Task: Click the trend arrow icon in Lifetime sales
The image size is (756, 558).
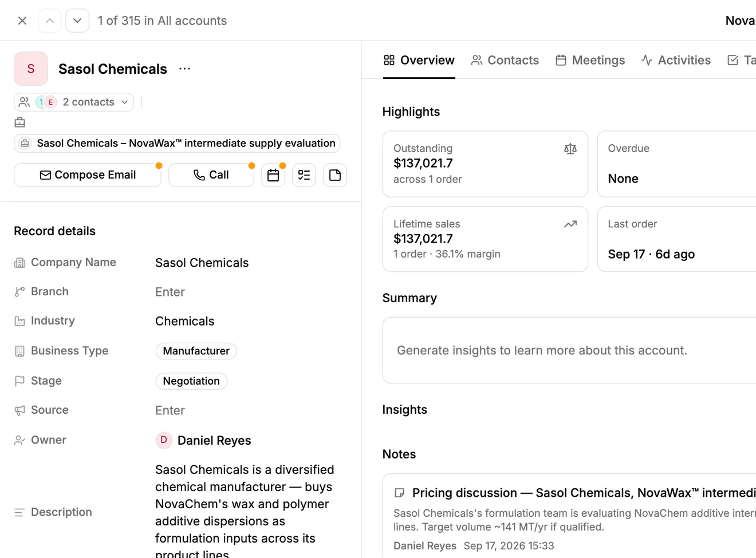Action: click(570, 224)
